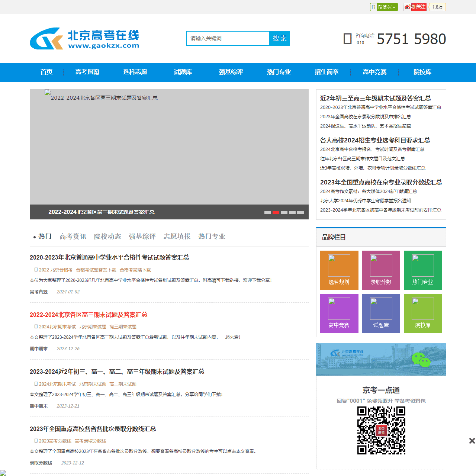Open the 录取分数 brand tile
This screenshot has width=476, height=476.
[381, 270]
